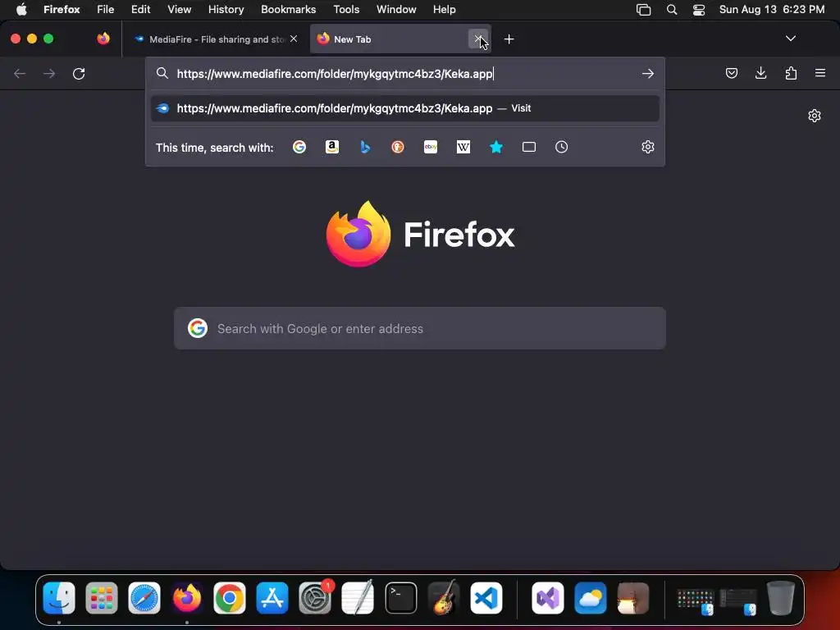Viewport: 840px width, 630px height.
Task: Open Finder from the Dock
Action: (x=59, y=598)
